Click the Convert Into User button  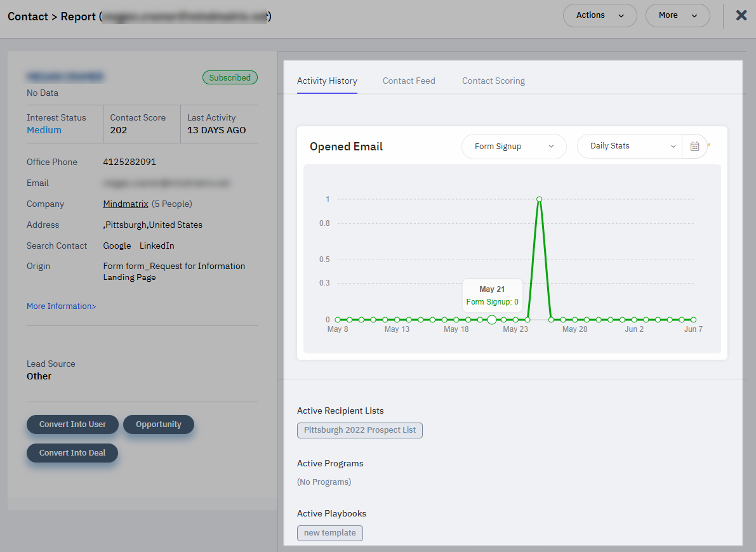pyautogui.click(x=72, y=424)
